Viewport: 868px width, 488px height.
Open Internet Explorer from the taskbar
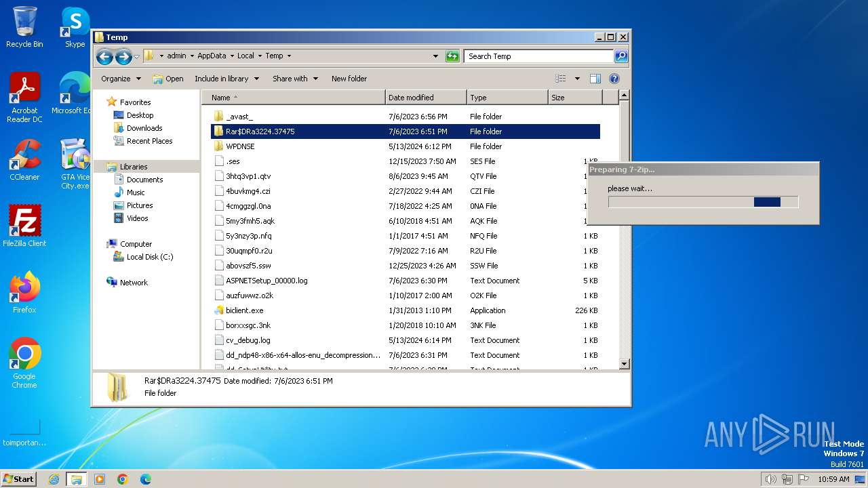click(54, 479)
